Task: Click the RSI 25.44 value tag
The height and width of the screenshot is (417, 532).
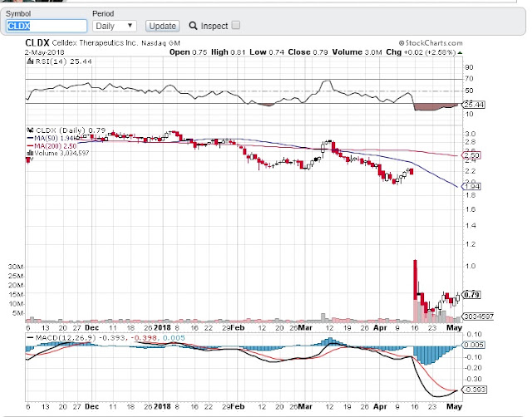Action: point(474,105)
